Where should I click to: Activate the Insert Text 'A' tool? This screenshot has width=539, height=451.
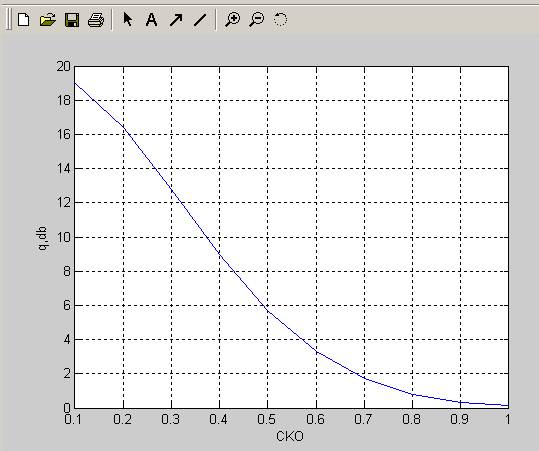(151, 20)
